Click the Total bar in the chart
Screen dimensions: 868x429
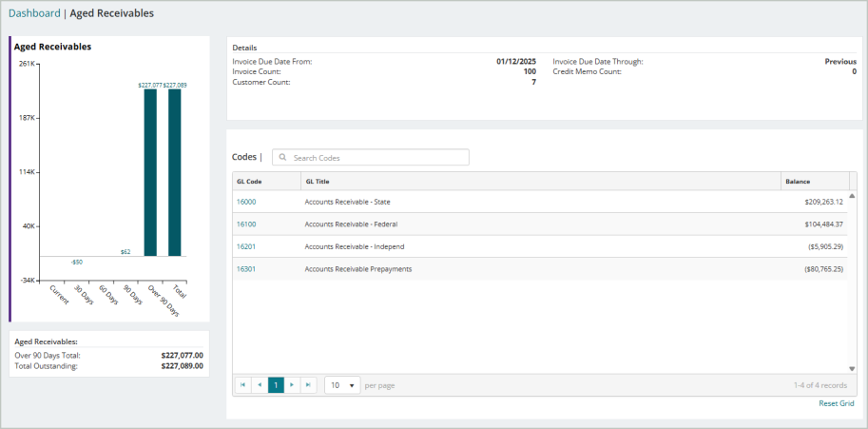[174, 173]
